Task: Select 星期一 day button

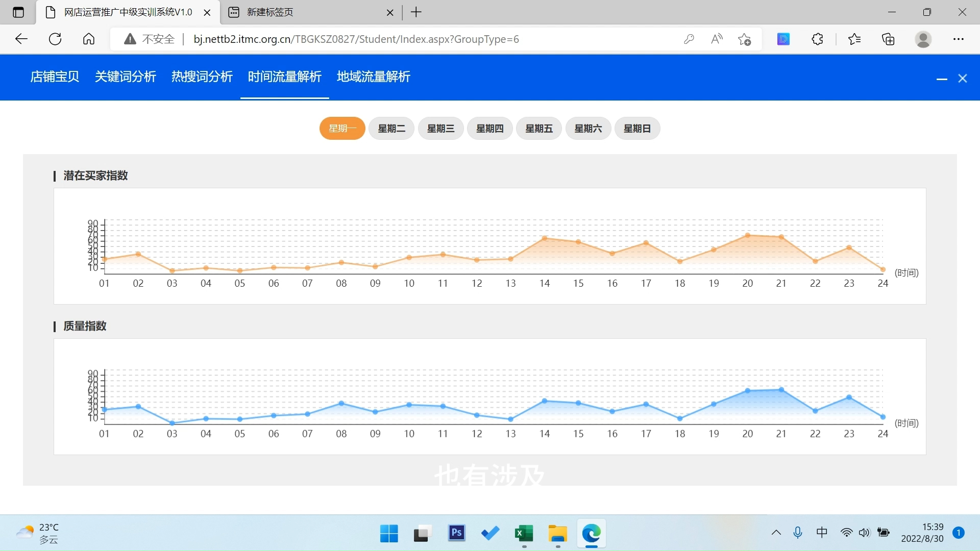Action: click(342, 129)
